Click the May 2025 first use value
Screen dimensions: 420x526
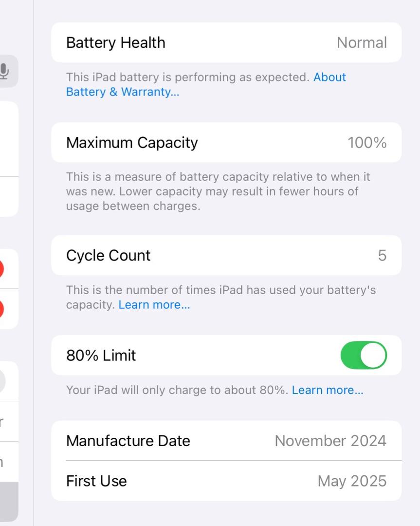point(352,481)
